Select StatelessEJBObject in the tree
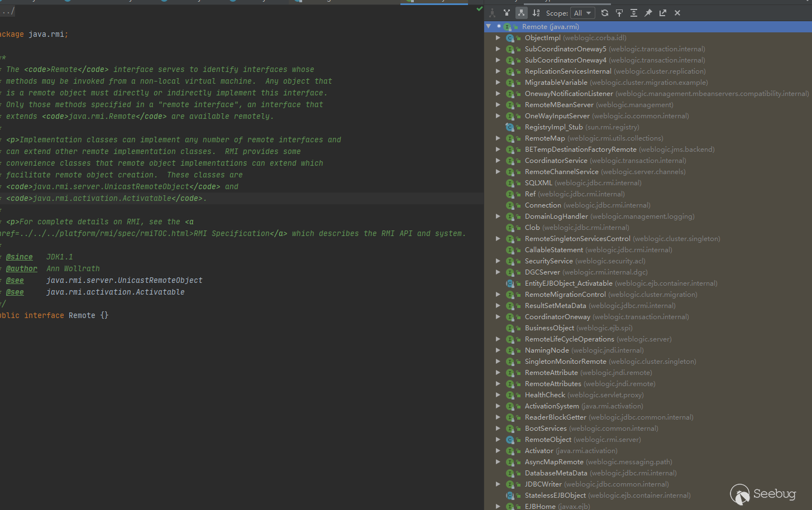Image resolution: width=812 pixels, height=510 pixels. click(555, 495)
